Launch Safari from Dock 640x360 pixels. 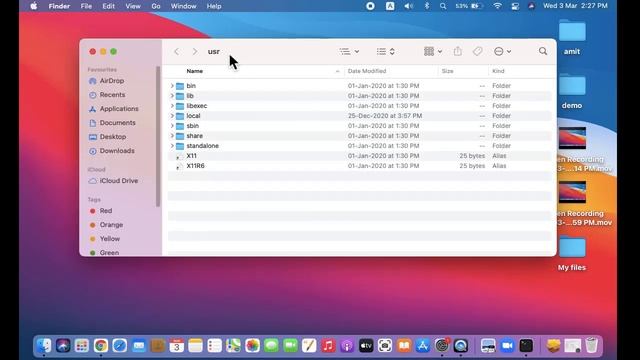(x=120, y=346)
